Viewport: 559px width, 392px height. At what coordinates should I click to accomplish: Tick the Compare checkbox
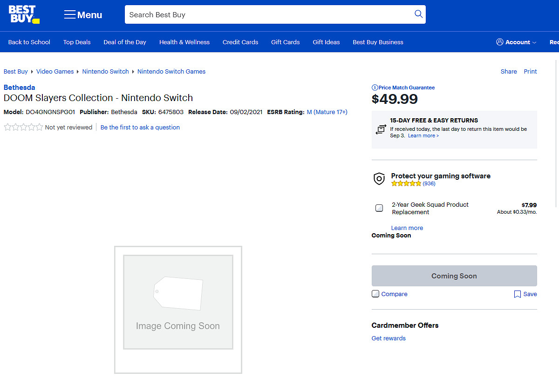(x=375, y=294)
